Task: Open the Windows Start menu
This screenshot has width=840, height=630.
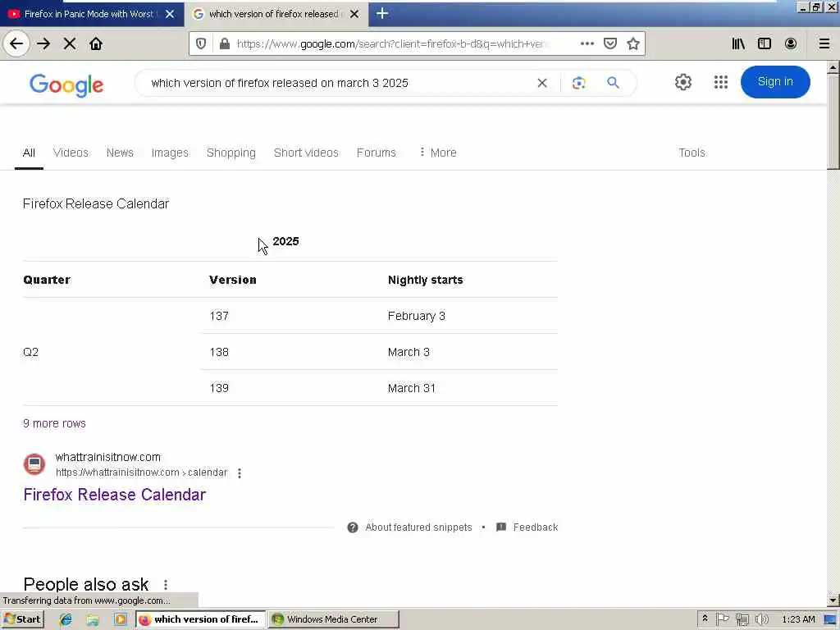Action: 22,619
